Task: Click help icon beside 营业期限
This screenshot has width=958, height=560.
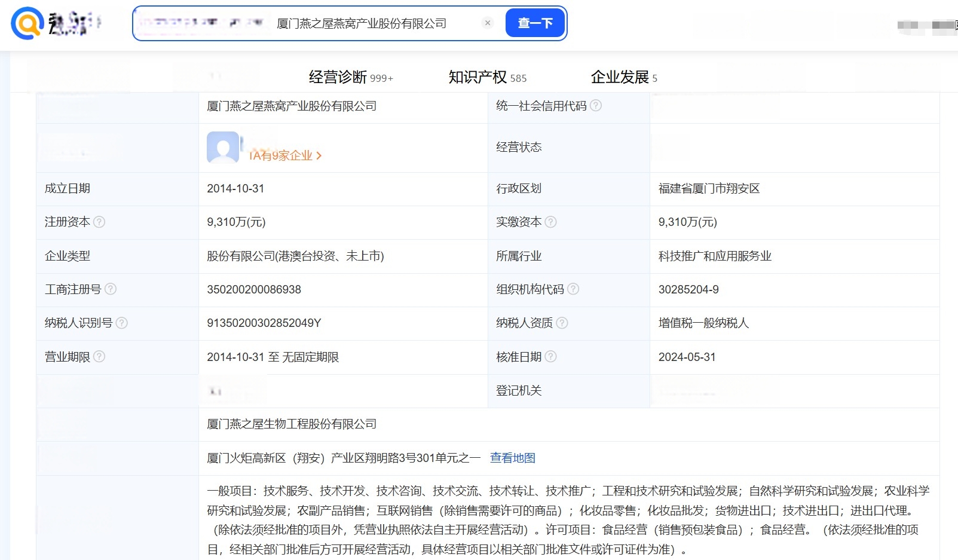Action: (x=99, y=356)
